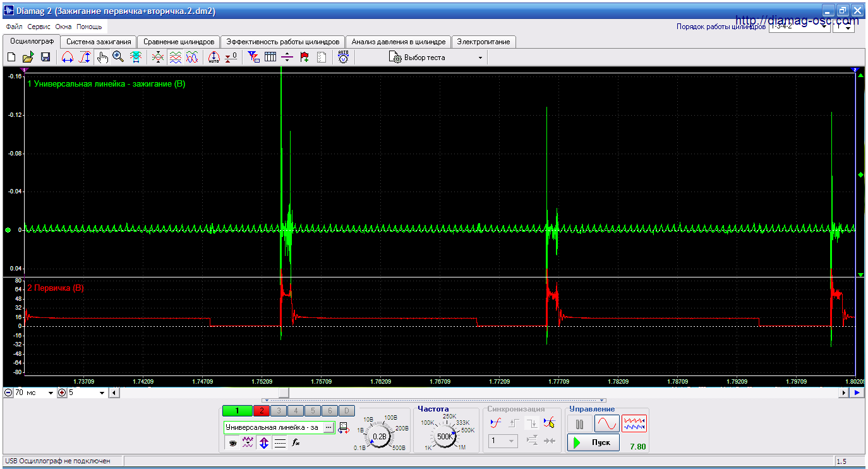Select the vertical measurement cursor tool
The width and height of the screenshot is (868, 469).
point(85,58)
